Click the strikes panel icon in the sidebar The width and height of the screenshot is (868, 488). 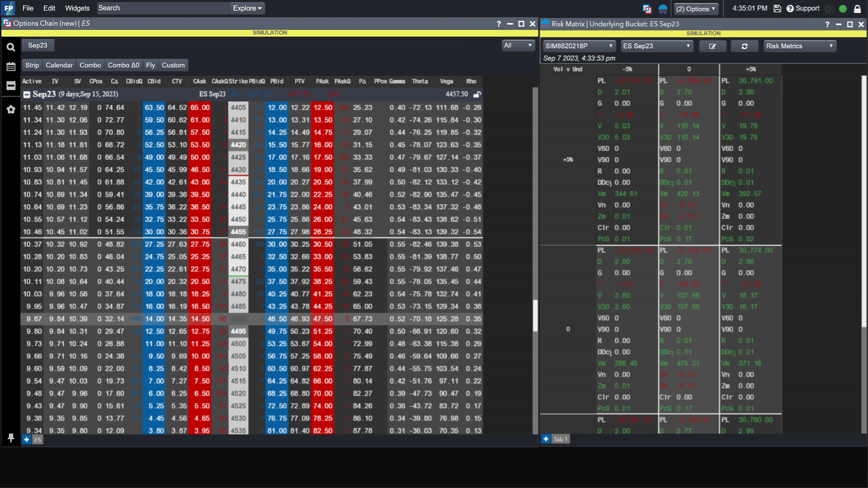point(11,85)
